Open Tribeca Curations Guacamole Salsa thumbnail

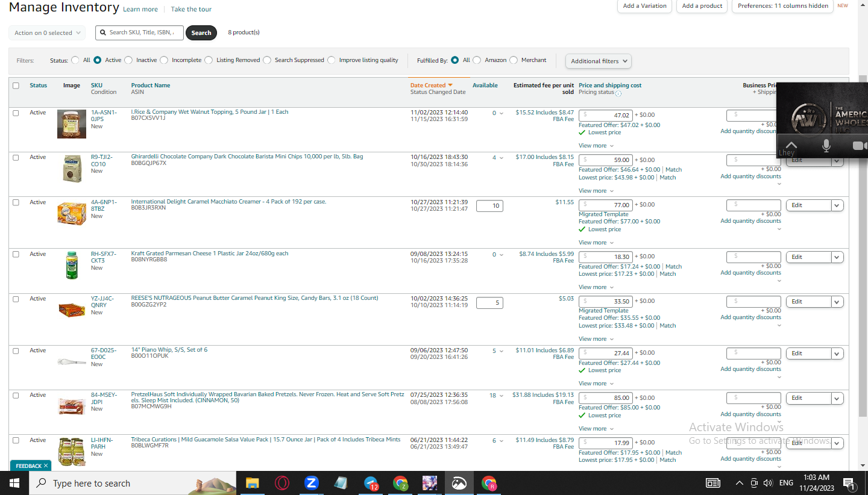pos(72,452)
